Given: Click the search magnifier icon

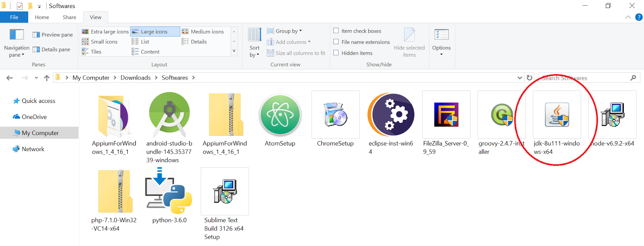Looking at the screenshot, I should [633, 78].
